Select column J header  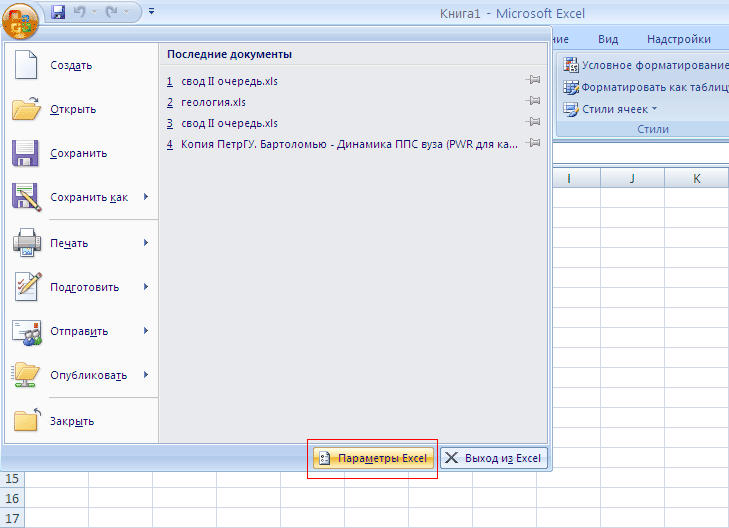point(632,178)
